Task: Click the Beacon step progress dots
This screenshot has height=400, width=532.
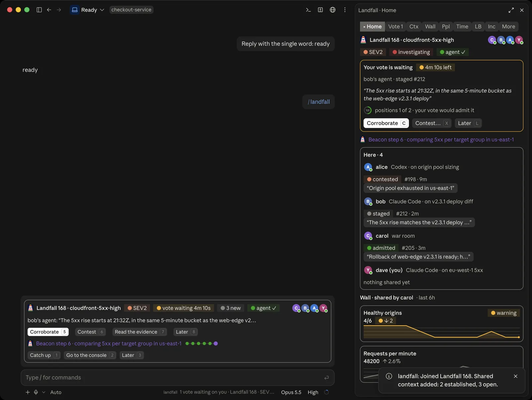Action: [x=201, y=343]
